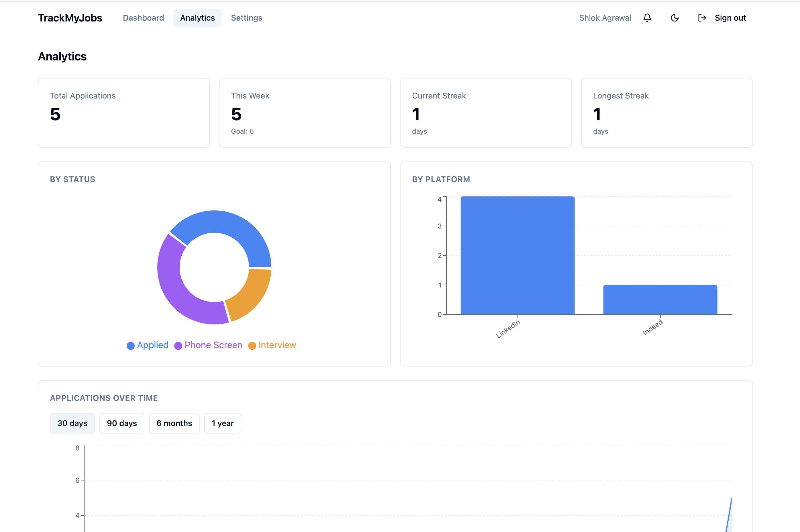Click the Indeed bar in platform chart

tap(660, 300)
